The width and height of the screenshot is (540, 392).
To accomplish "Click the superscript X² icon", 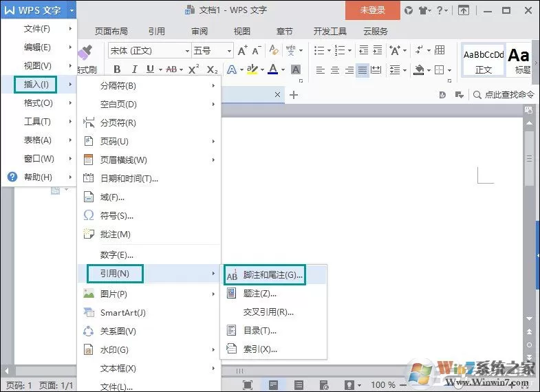I will tap(193, 69).
